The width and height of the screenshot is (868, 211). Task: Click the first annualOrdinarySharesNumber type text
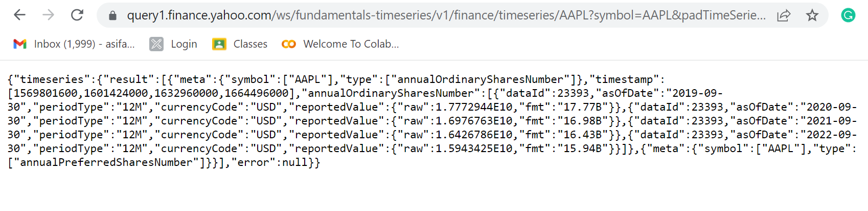[x=481, y=79]
